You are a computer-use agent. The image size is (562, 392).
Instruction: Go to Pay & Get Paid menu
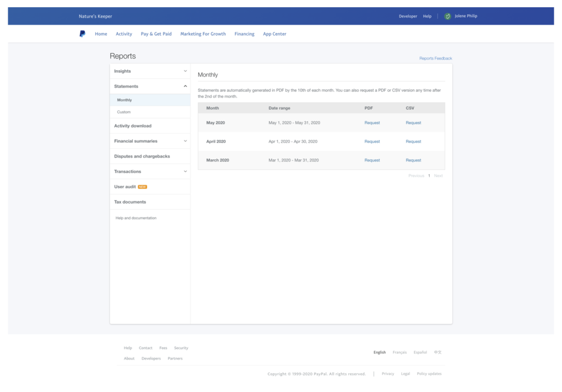coord(156,33)
